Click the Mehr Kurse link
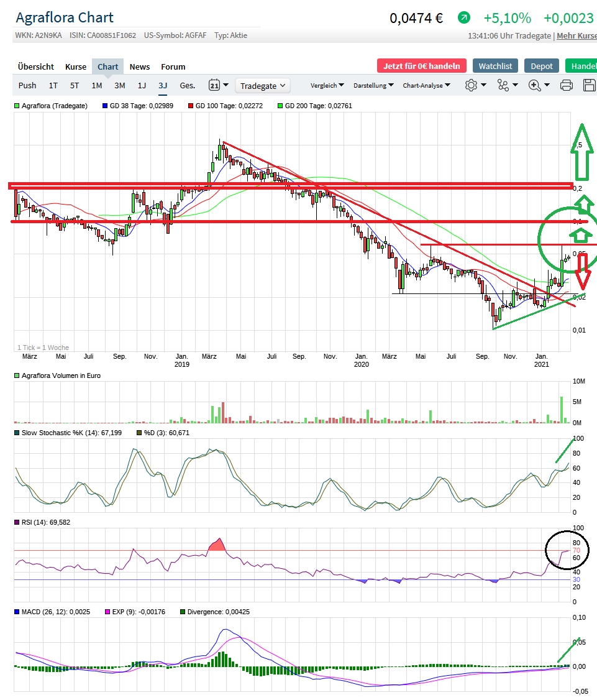The width and height of the screenshot is (597, 700). [576, 35]
